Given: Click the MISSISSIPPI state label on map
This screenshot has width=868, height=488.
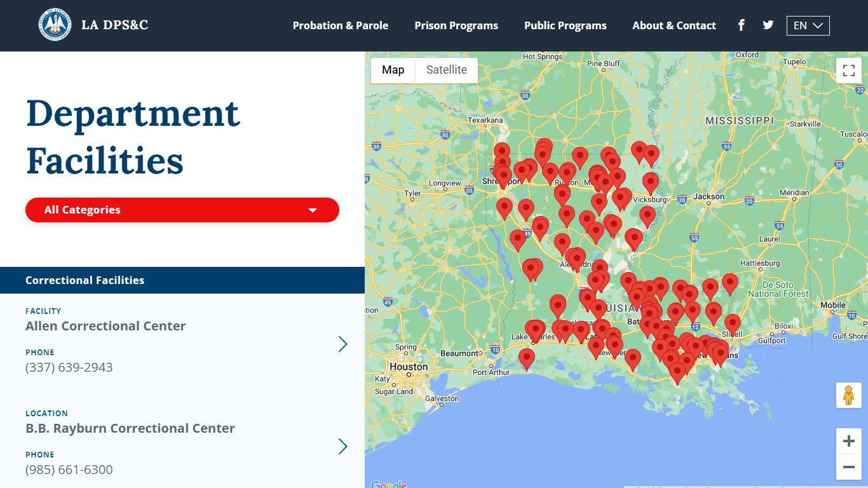Looking at the screenshot, I should (740, 120).
